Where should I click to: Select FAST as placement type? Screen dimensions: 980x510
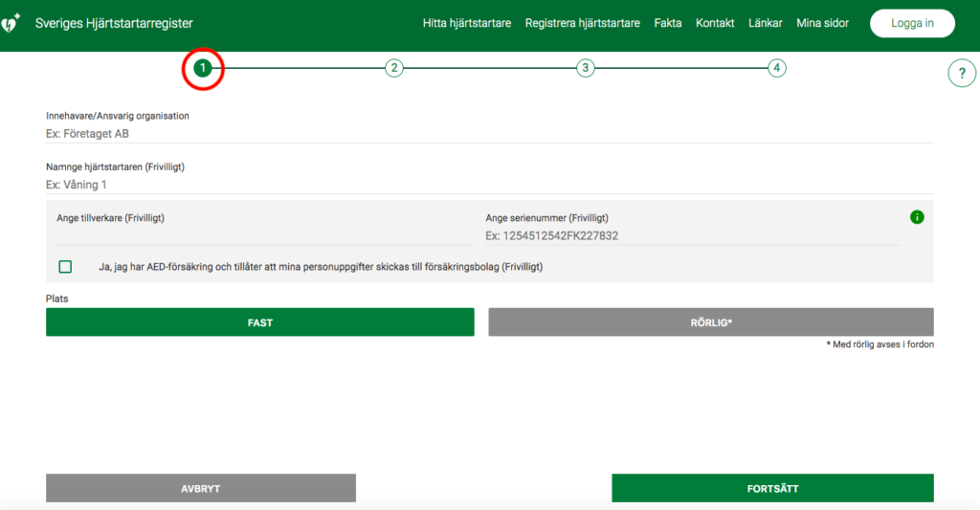pos(260,322)
